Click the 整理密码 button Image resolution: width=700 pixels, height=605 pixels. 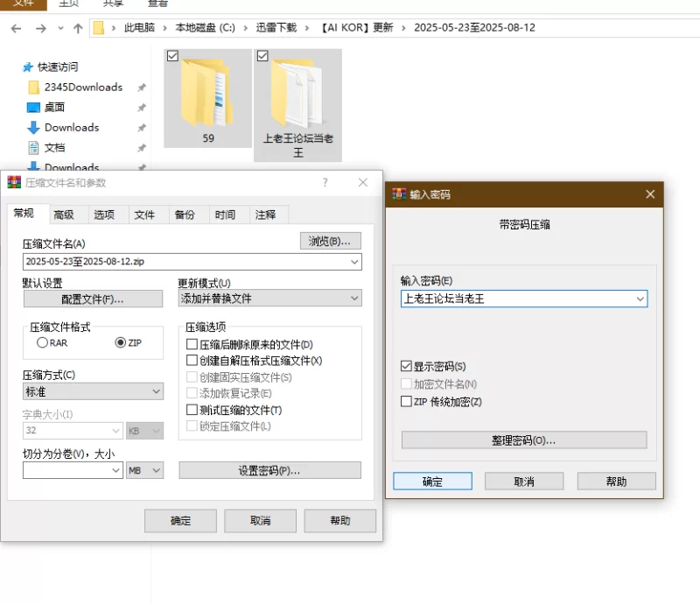523,440
